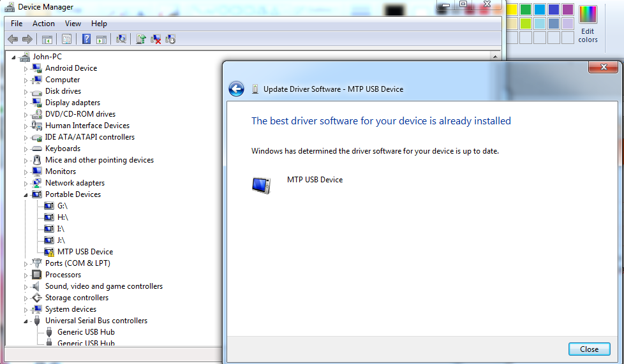Click the Uninstall device icon with red X
This screenshot has width=624, height=364.
pos(156,39)
